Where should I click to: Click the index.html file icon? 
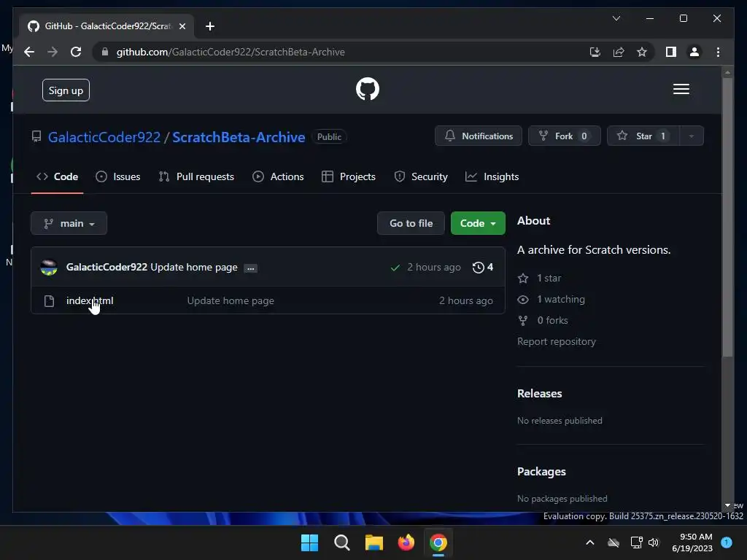click(x=49, y=301)
